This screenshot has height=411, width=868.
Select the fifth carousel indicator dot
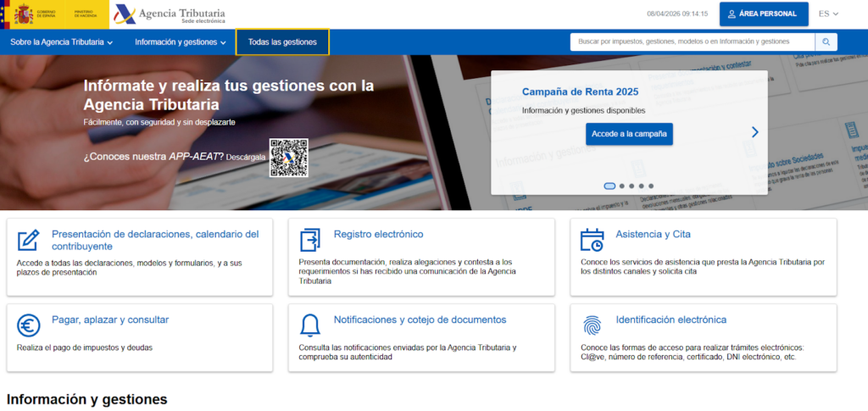(651, 186)
